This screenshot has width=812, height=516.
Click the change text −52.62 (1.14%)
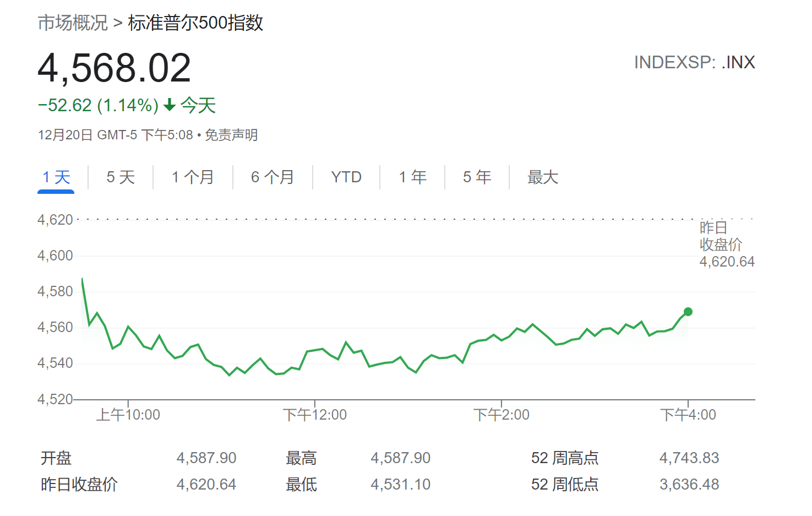tap(98, 105)
